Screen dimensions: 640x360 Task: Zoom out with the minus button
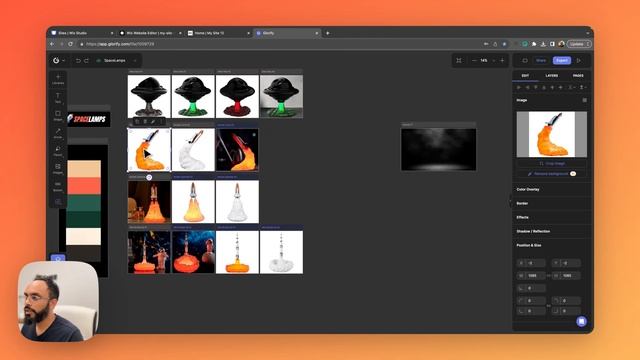coord(474,60)
